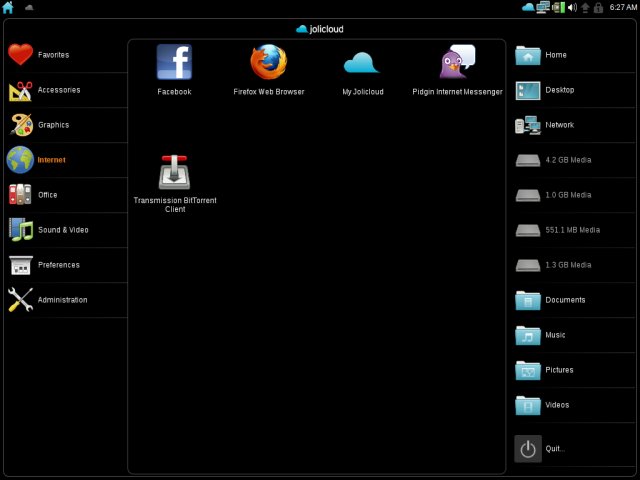Check the battery status tray icon
This screenshot has height=480, width=640.
(x=558, y=7)
